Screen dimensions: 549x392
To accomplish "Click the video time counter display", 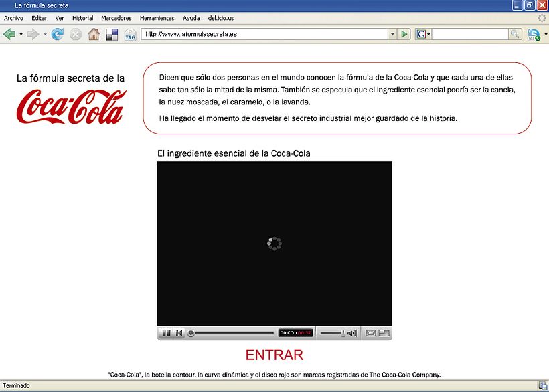I will coord(295,333).
